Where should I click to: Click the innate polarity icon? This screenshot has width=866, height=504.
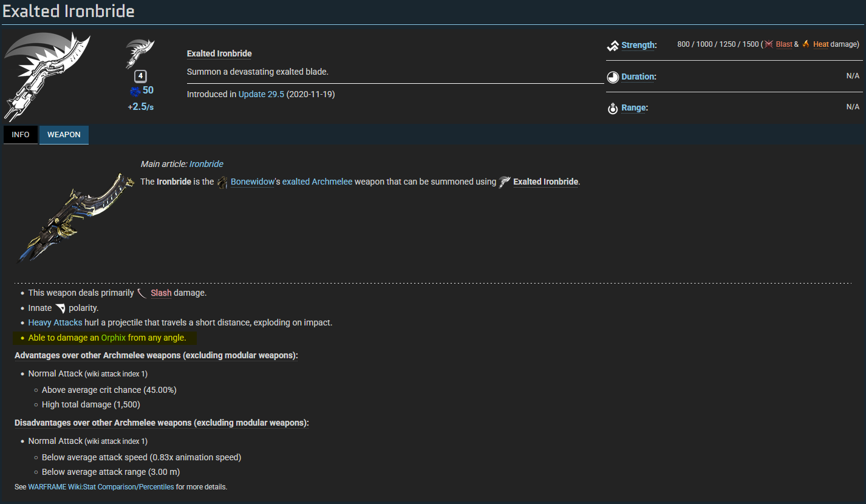(60, 308)
